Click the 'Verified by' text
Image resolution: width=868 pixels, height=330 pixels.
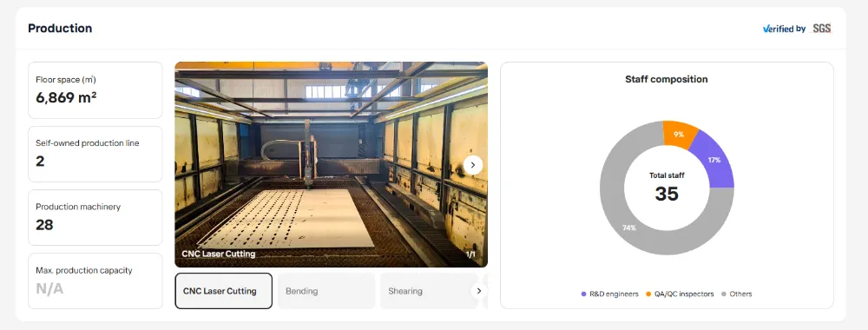click(x=784, y=29)
